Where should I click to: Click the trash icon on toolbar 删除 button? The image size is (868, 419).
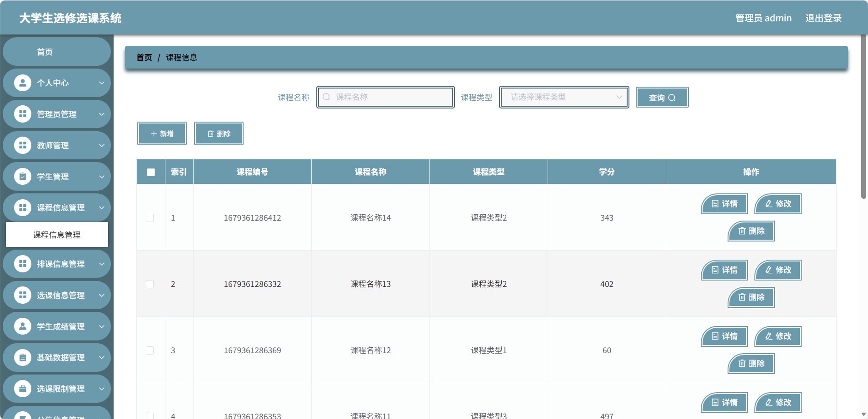tap(210, 133)
